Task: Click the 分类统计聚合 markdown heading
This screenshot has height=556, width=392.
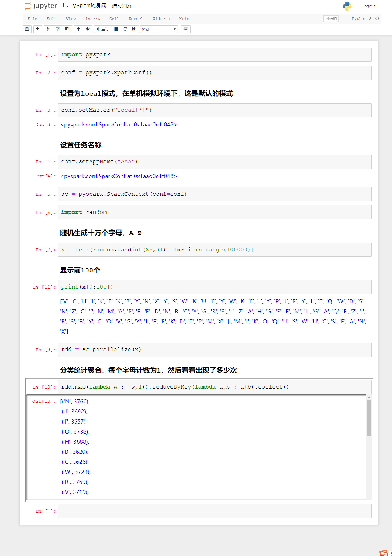Action: [148, 370]
